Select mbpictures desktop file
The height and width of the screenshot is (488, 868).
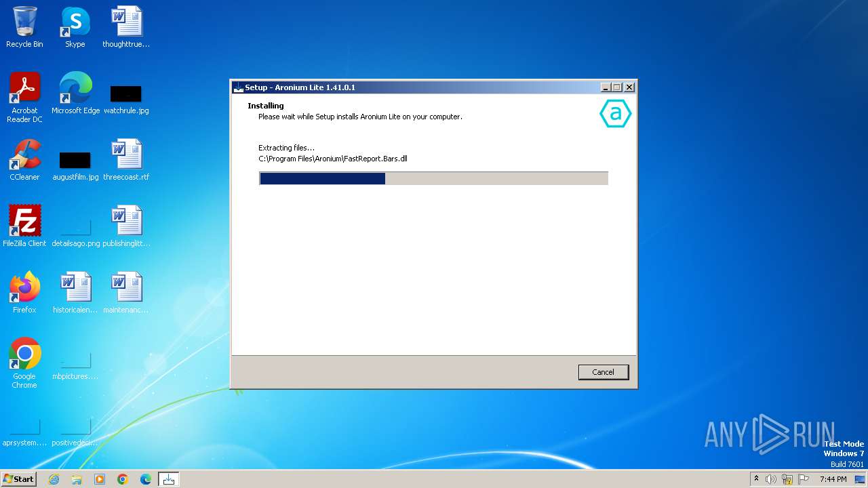coord(75,366)
